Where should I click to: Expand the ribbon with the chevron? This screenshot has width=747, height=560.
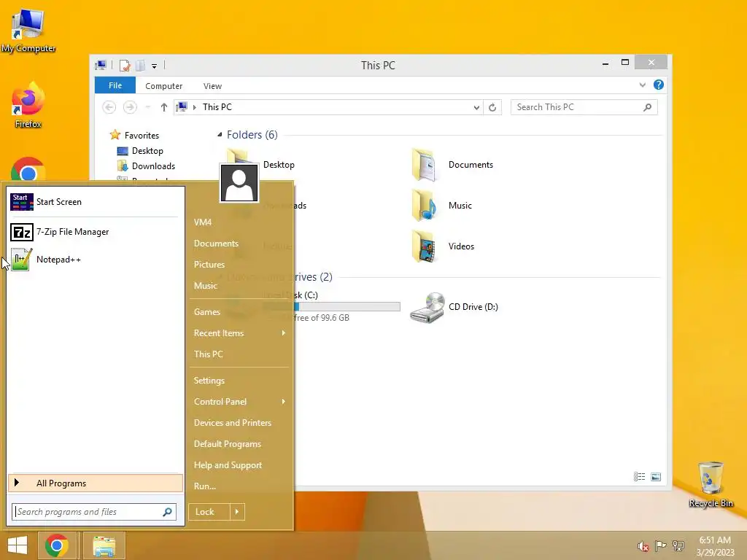(643, 85)
